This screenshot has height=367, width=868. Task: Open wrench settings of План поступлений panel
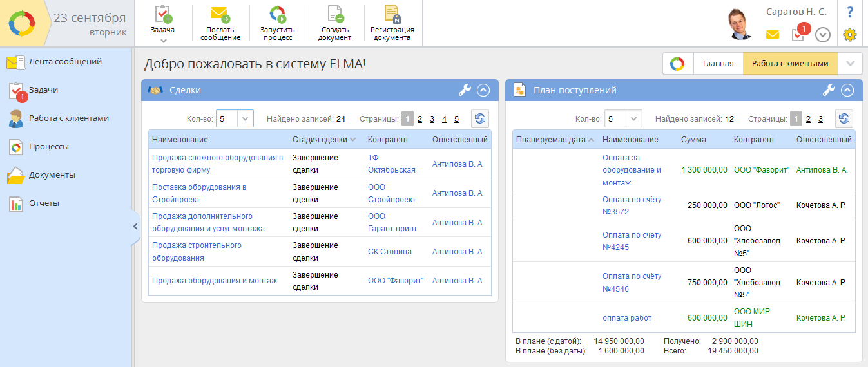click(x=829, y=91)
